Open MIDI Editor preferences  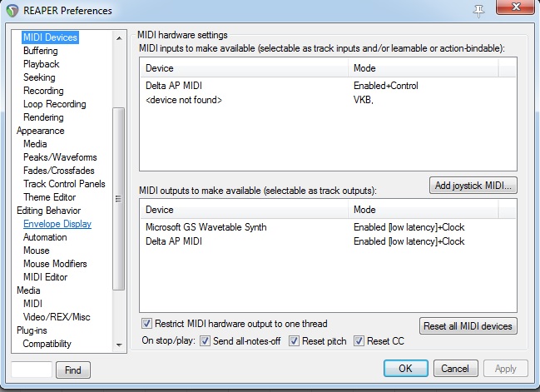(x=46, y=277)
